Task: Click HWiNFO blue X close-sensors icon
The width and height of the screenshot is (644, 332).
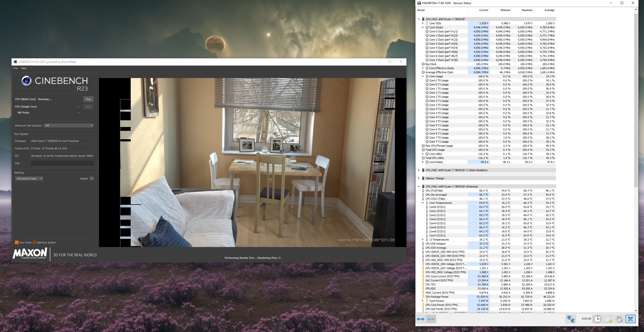Action: click(631, 319)
